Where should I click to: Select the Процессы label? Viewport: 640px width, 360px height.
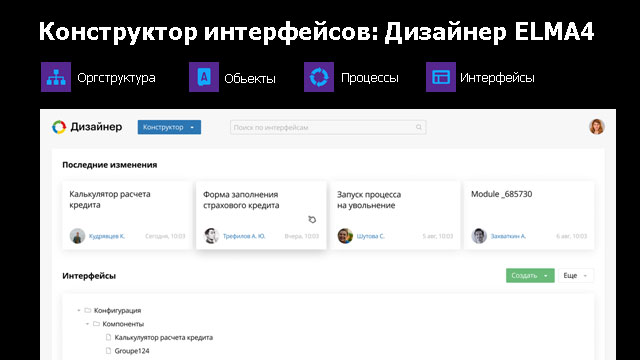[369, 78]
